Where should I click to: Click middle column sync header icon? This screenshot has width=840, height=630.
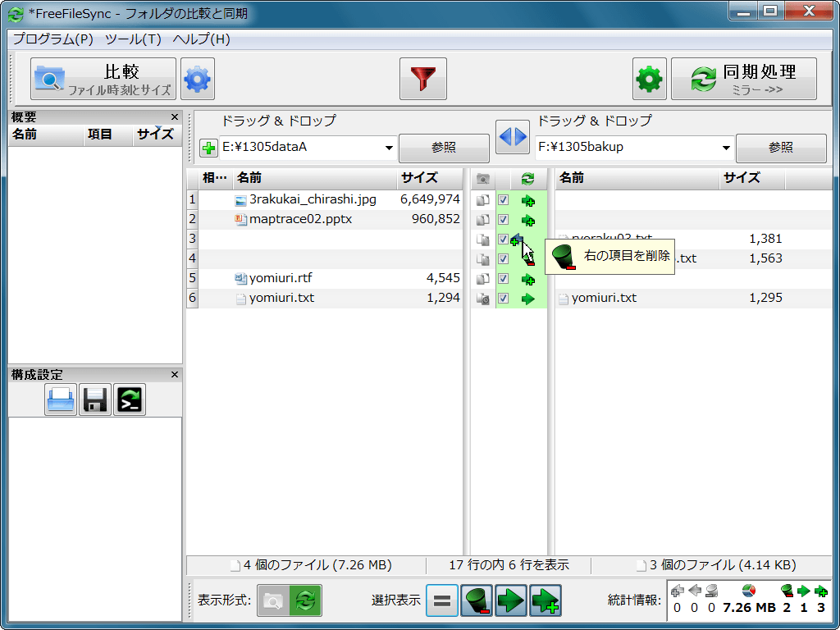point(528,179)
